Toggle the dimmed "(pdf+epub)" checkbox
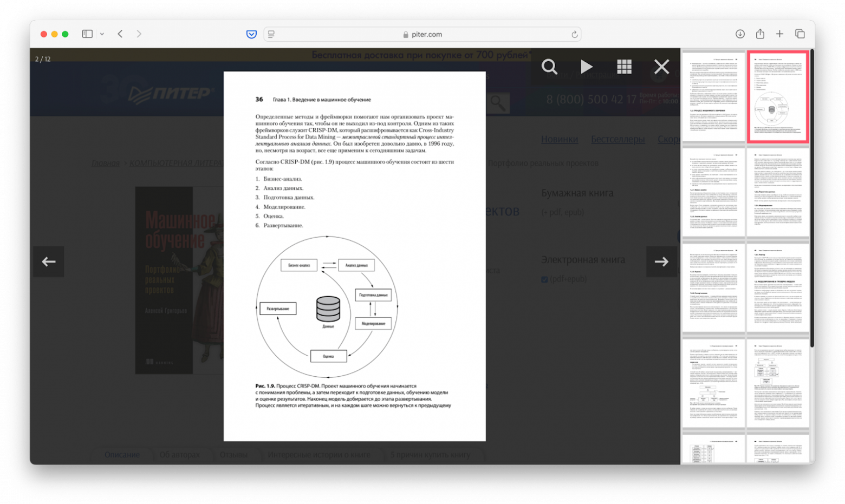The height and width of the screenshot is (504, 845). [544, 279]
